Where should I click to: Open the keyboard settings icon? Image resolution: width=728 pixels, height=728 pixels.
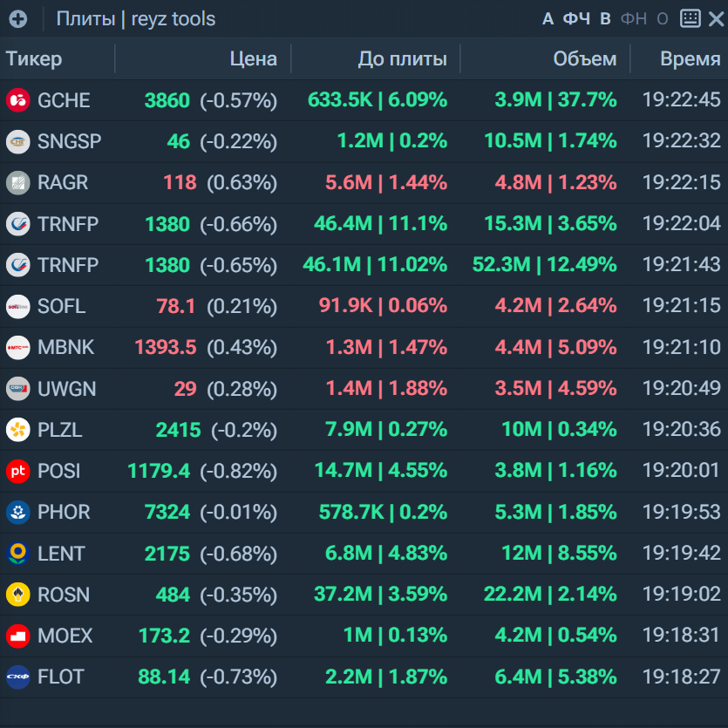pyautogui.click(x=691, y=19)
